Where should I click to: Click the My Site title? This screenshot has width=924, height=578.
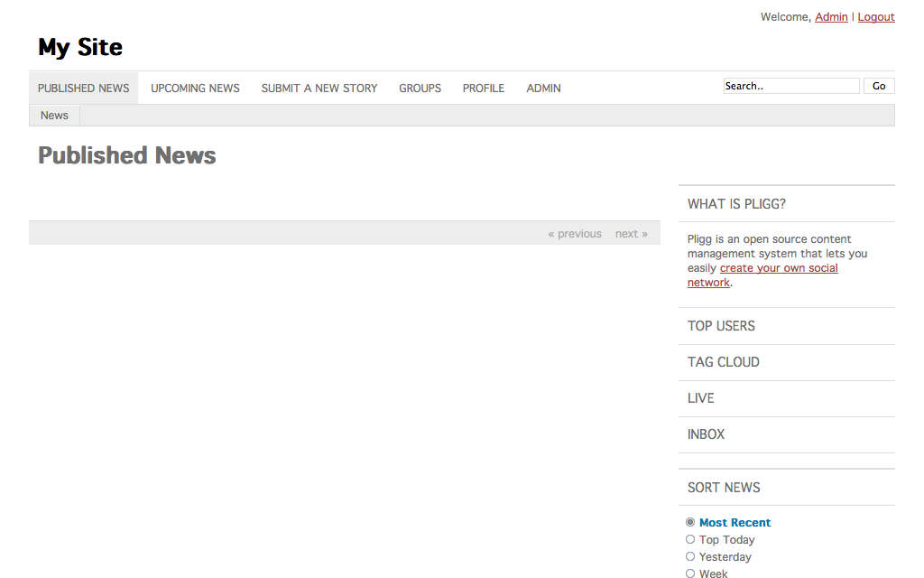pyautogui.click(x=80, y=47)
